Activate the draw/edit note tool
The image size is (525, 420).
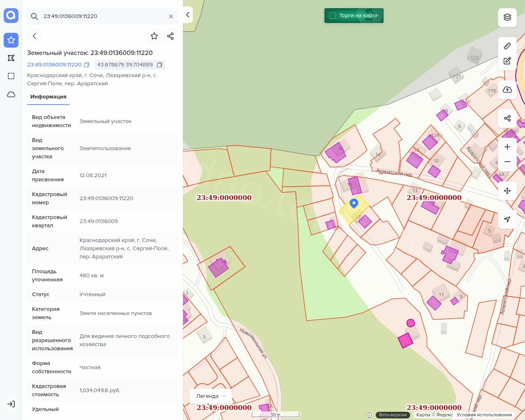[x=507, y=61]
